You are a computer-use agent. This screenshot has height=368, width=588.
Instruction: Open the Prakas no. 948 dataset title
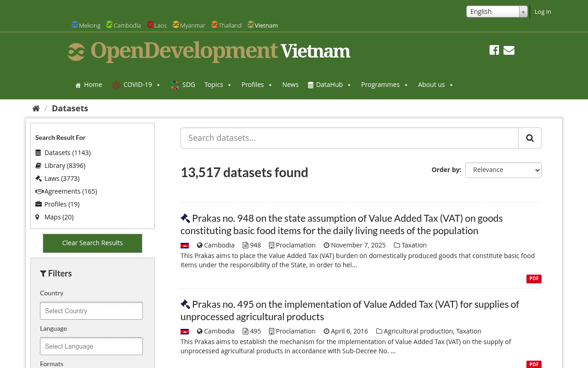click(342, 224)
